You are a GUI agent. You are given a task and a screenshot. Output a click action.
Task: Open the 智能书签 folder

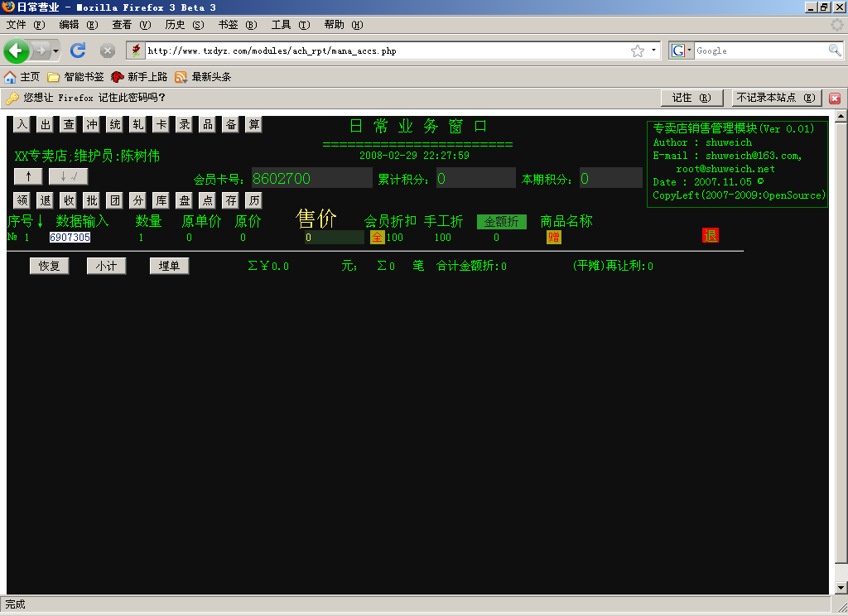pos(75,77)
